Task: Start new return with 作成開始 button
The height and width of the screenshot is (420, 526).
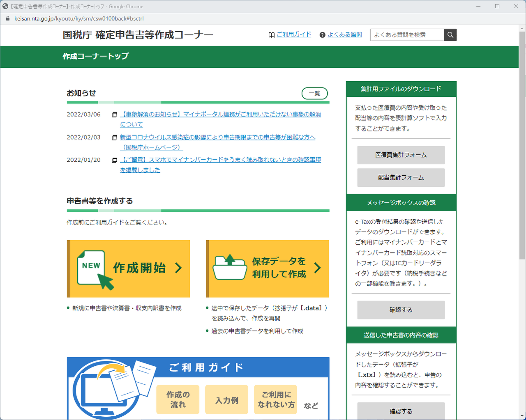Action: click(128, 269)
